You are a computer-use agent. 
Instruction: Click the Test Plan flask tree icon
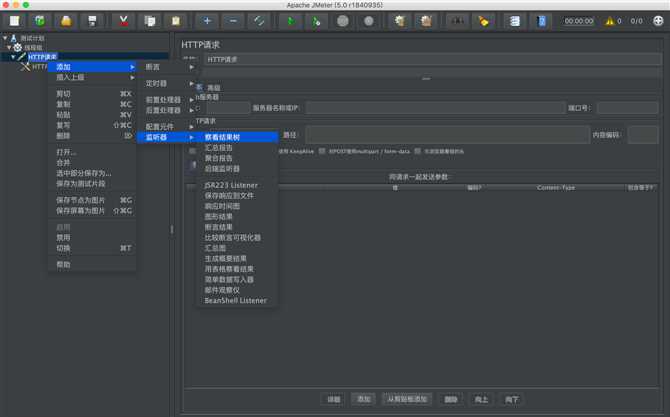(x=14, y=38)
